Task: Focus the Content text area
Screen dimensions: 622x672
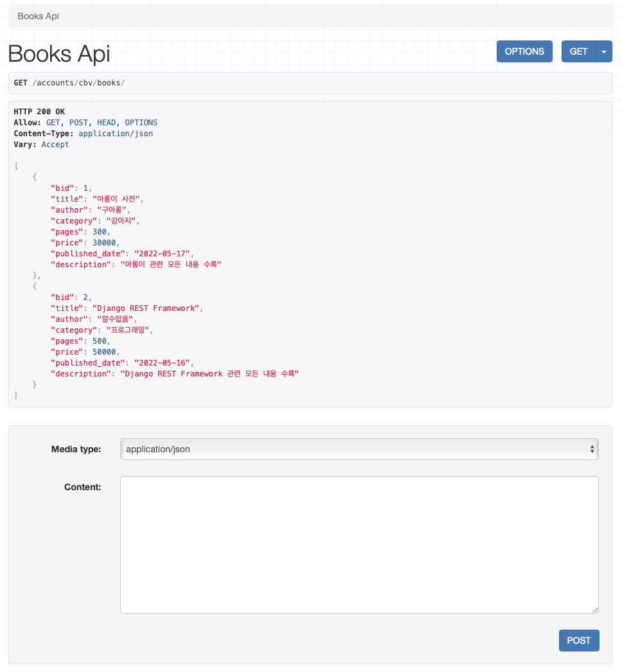Action: [359, 545]
